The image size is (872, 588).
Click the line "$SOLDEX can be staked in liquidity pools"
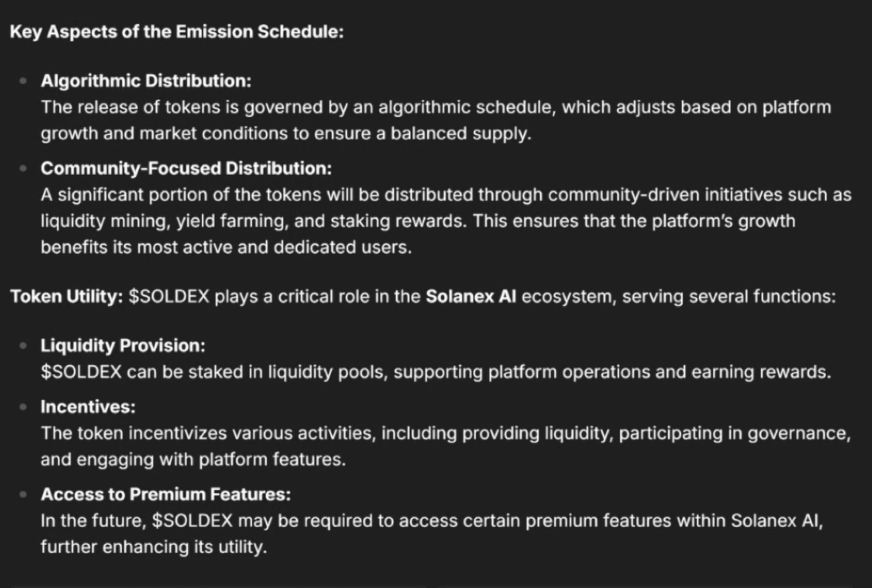[436, 372]
